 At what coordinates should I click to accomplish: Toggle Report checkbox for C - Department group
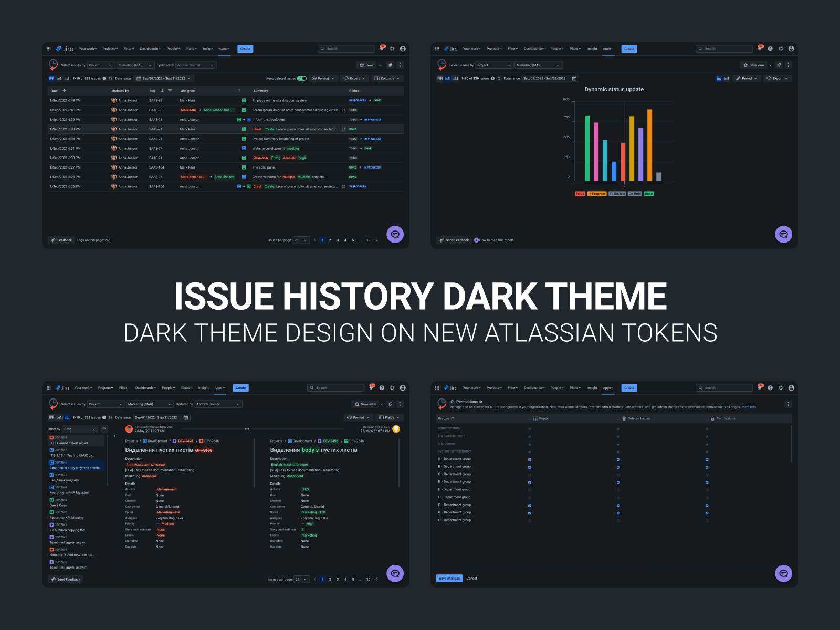[x=529, y=475]
